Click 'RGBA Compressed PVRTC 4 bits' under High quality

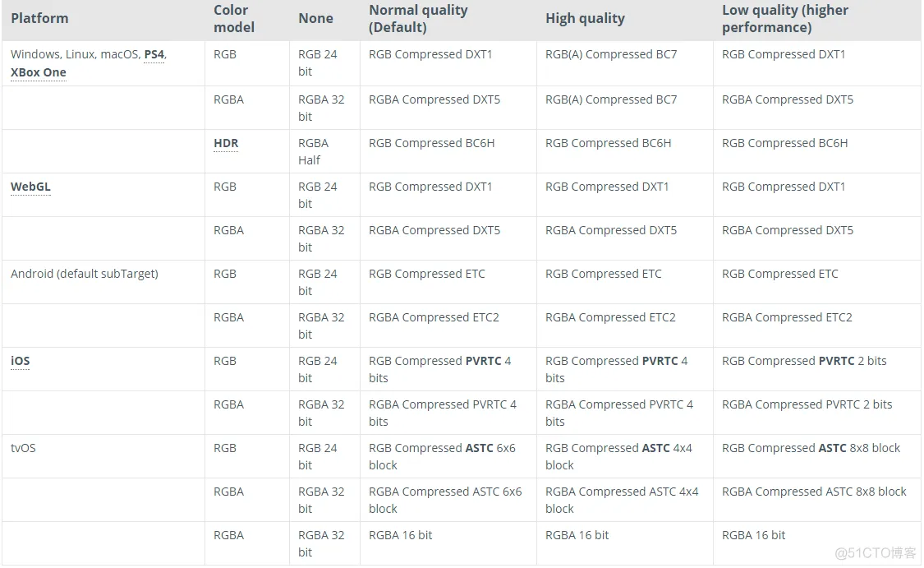619,413
